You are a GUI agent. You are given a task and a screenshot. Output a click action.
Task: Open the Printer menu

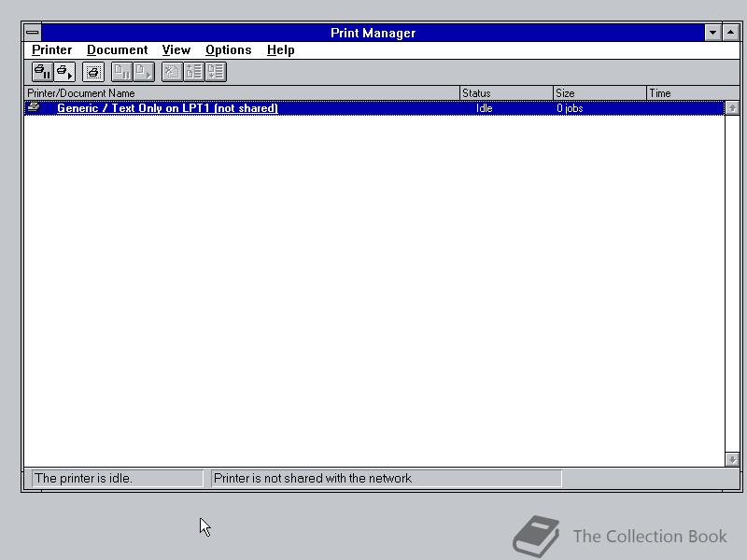tap(52, 50)
